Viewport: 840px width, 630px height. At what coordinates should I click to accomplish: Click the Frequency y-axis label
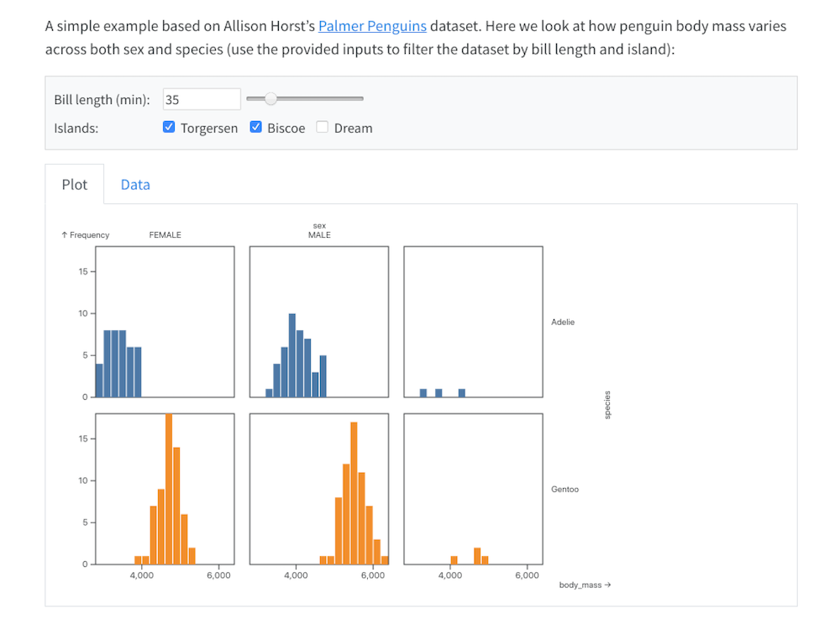86,235
